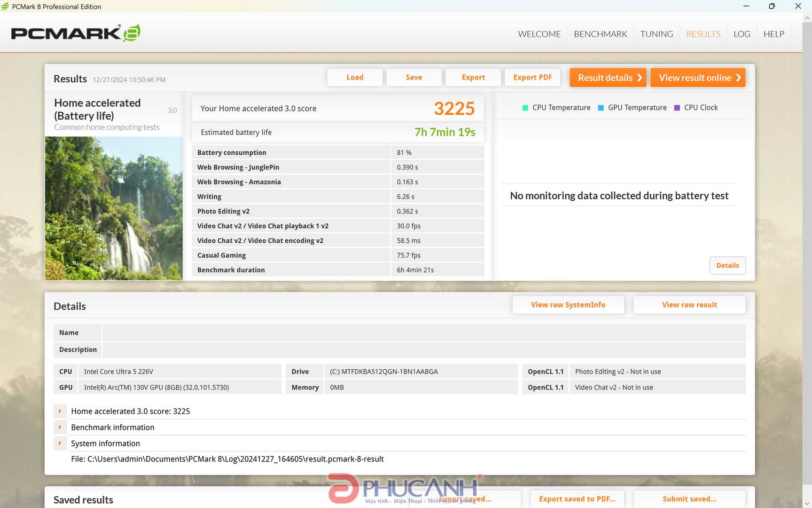Viewport: 812px width, 508px height.
Task: Click the CPU Clock legend swatch
Action: (677, 108)
